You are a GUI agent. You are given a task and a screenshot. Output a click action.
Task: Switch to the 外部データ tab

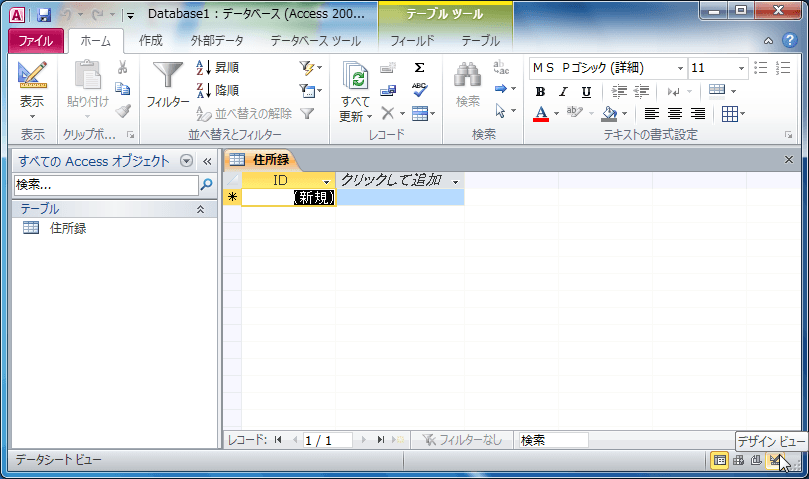(217, 41)
